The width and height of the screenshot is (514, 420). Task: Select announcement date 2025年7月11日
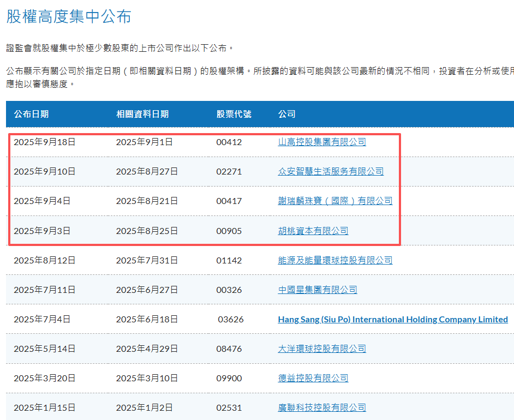[x=45, y=290]
